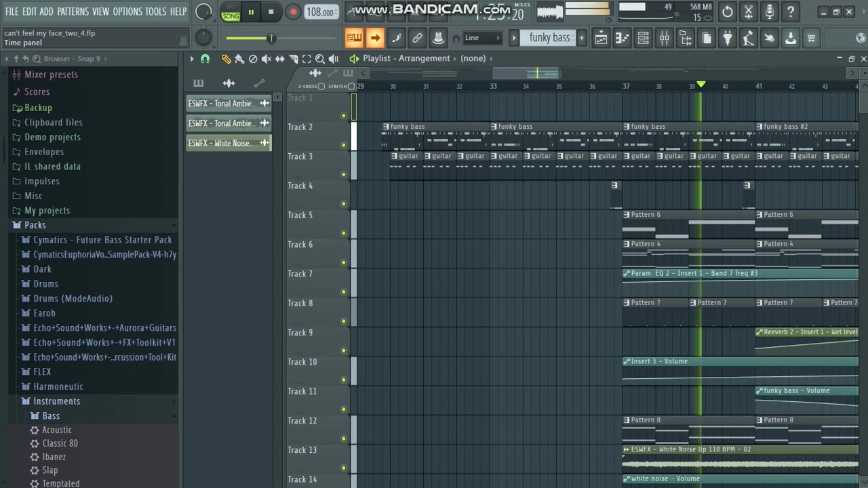Viewport: 868px width, 488px height.
Task: Enable the Z-CROSS checkbox
Action: (321, 86)
